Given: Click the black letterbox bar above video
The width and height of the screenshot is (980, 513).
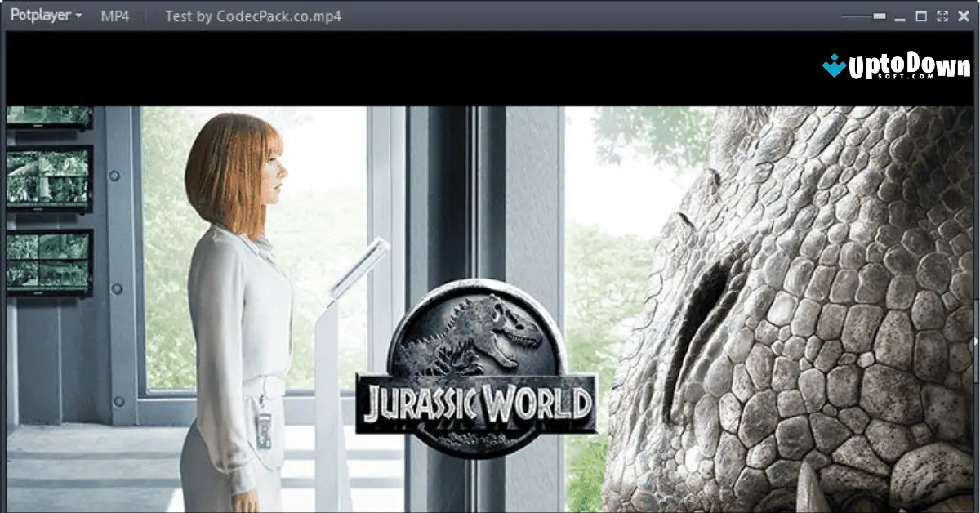Looking at the screenshot, I should (408, 69).
